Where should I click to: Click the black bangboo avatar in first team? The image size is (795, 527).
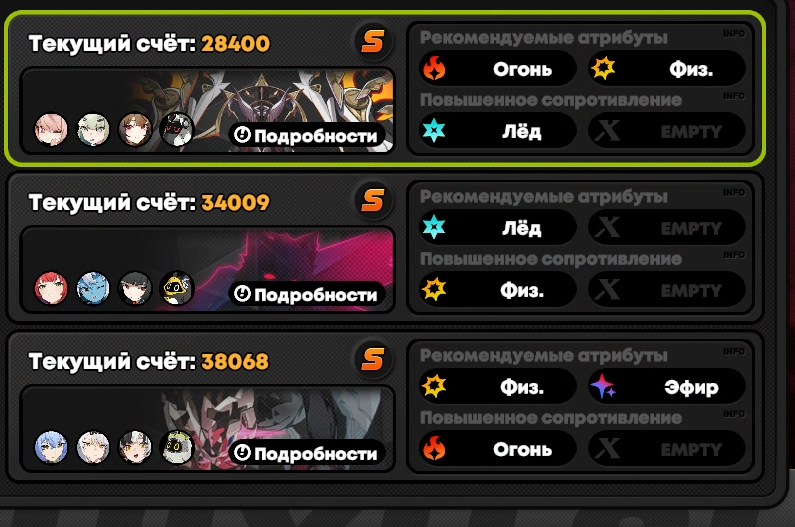tap(177, 129)
